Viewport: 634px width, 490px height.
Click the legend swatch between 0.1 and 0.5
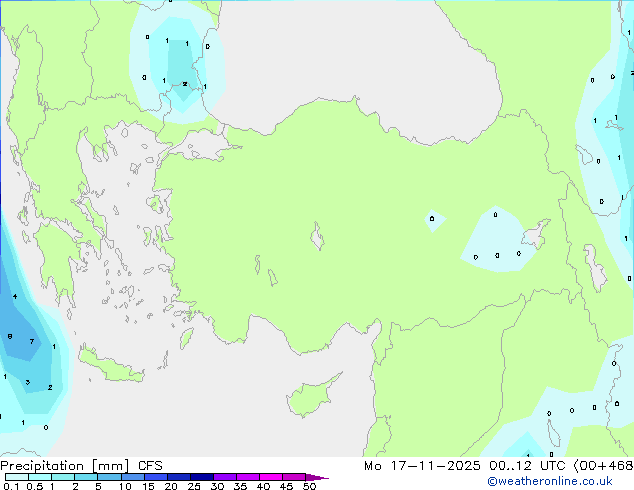coord(17,477)
